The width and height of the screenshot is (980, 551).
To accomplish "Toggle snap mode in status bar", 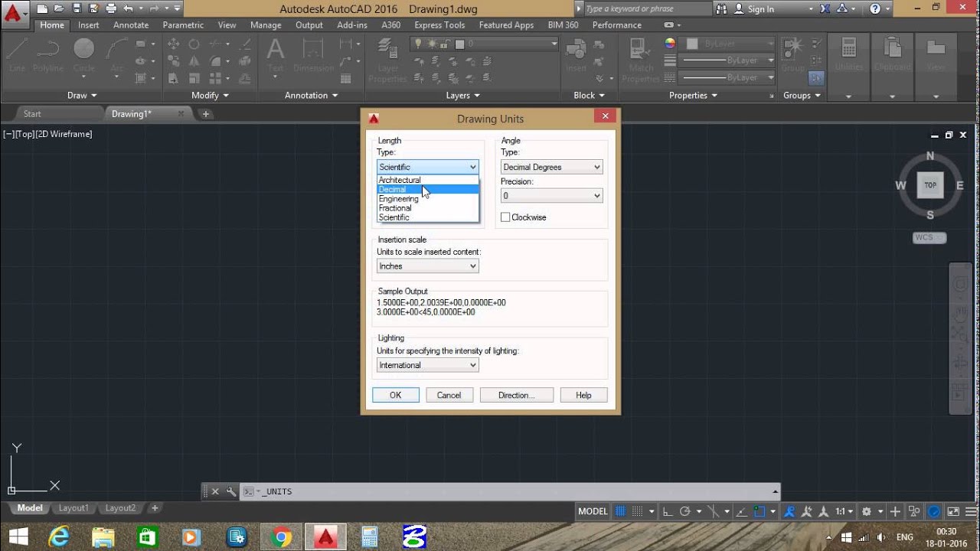I will click(x=638, y=511).
